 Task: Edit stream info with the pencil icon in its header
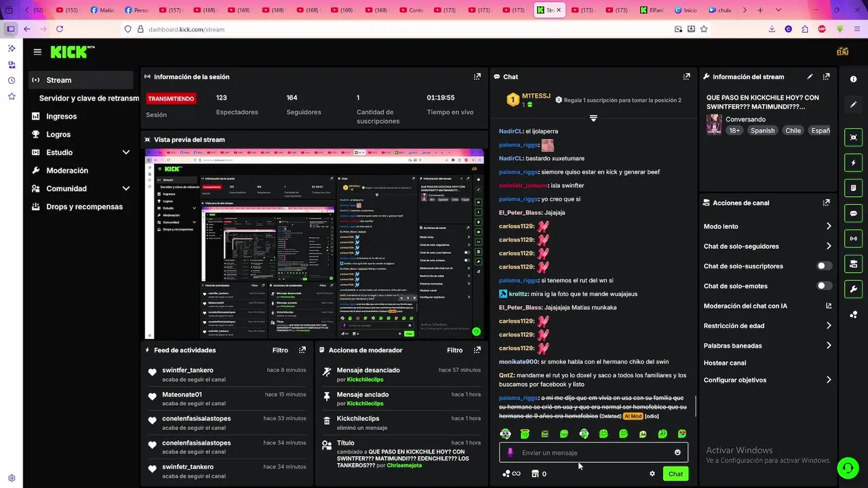[x=810, y=77]
